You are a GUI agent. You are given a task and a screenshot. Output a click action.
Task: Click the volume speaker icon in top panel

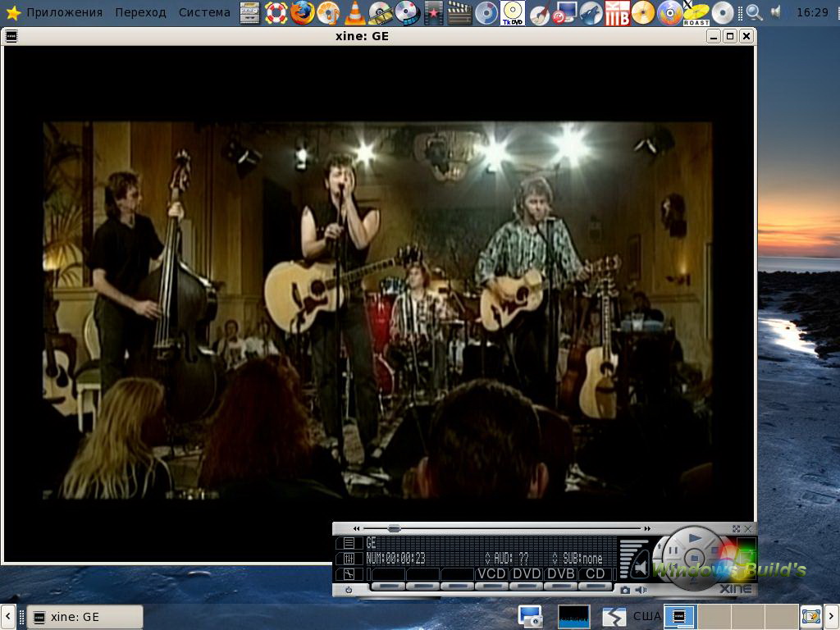click(776, 11)
